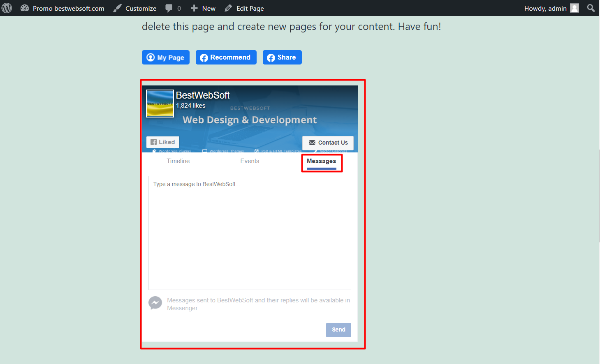Click the Messenger icon beside the notice
Image resolution: width=600 pixels, height=364 pixels.
pyautogui.click(x=155, y=303)
